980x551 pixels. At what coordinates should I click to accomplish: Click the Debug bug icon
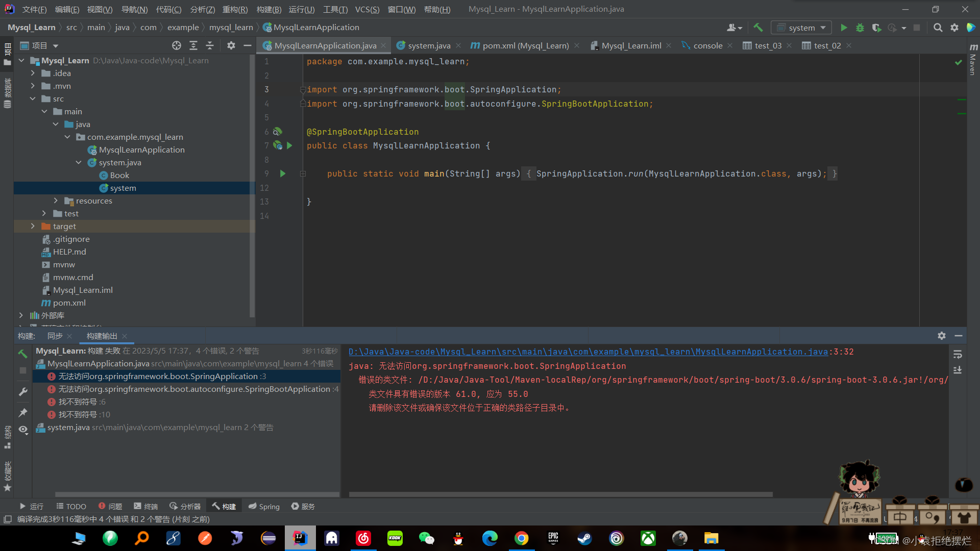(860, 28)
